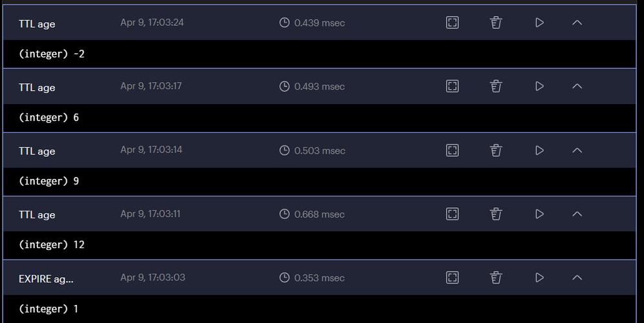Re-run the TTL age command from 17:03:17
This screenshot has height=323, width=644.
click(539, 86)
